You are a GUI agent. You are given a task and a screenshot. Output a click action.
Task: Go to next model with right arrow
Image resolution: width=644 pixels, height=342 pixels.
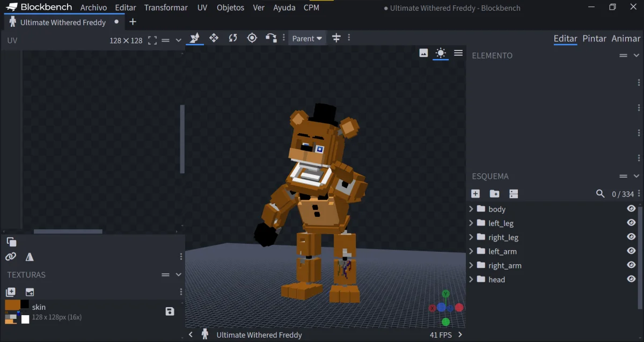click(460, 334)
